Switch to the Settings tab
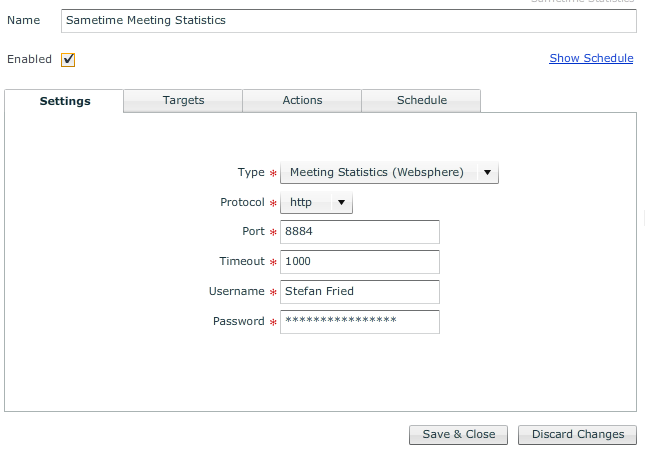 (x=65, y=101)
